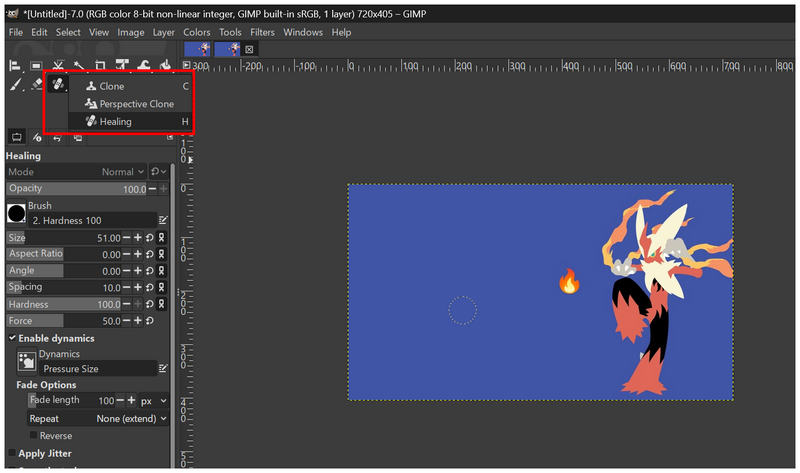Select the Fuzzy Select magic wand tool
The width and height of the screenshot is (800, 473).
pyautogui.click(x=79, y=65)
